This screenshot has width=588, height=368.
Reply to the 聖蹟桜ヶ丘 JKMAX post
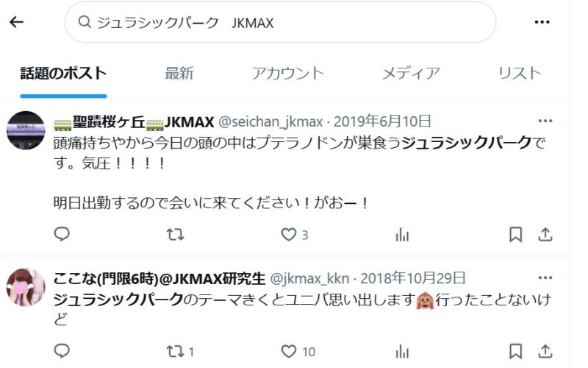(x=62, y=234)
